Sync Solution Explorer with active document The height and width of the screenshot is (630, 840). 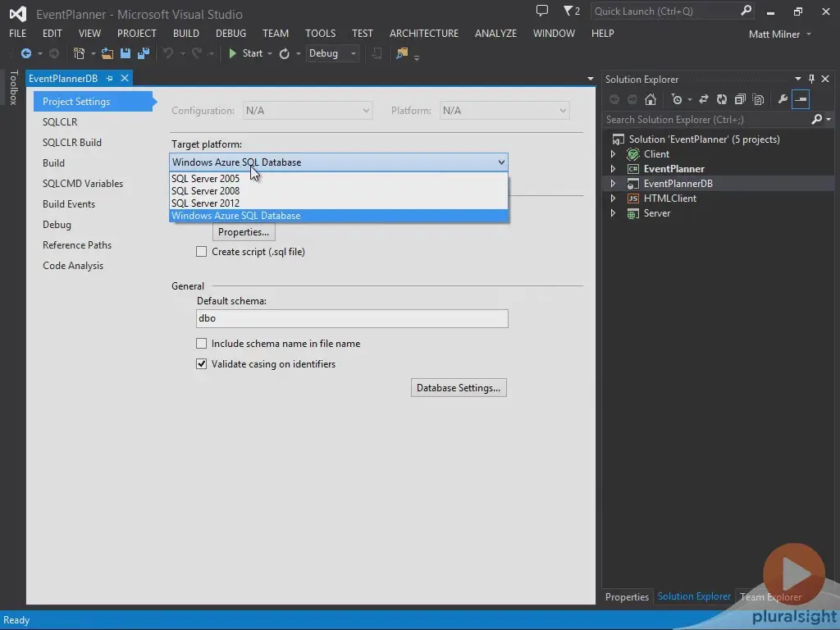[704, 99]
